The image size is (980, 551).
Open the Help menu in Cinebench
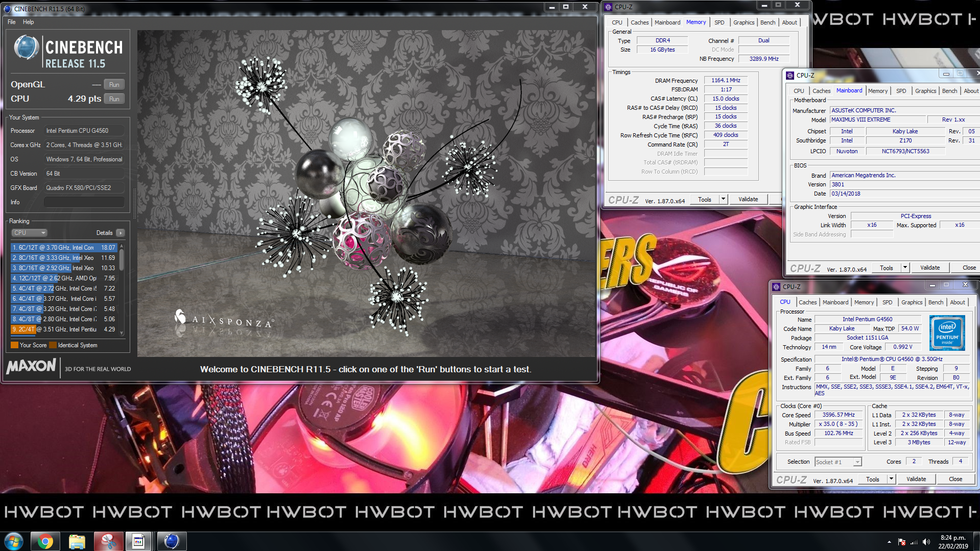coord(29,22)
